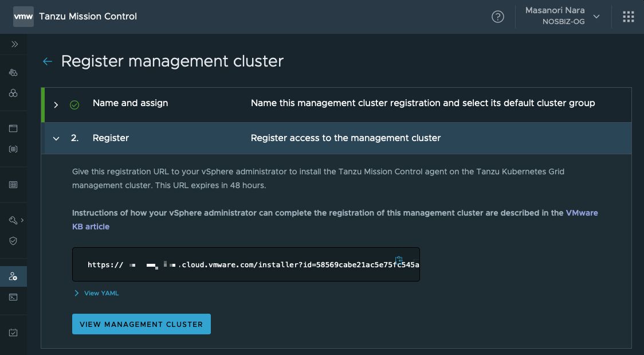The height and width of the screenshot is (355, 644).
Task: Collapse the Register step chevron
Action: point(56,138)
